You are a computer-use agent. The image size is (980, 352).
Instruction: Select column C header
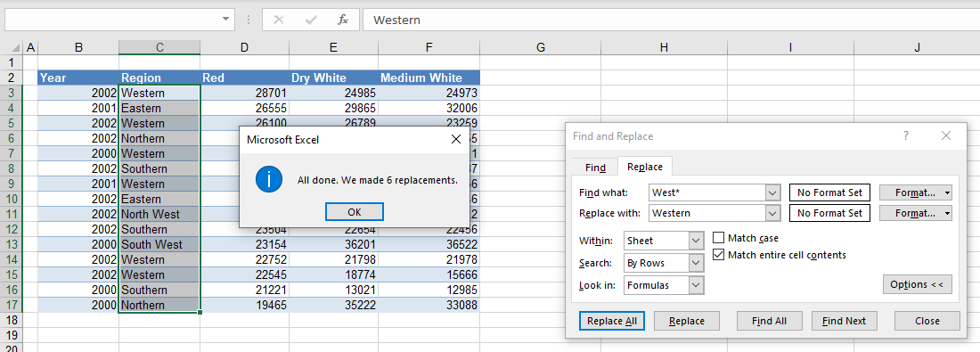[x=159, y=47]
